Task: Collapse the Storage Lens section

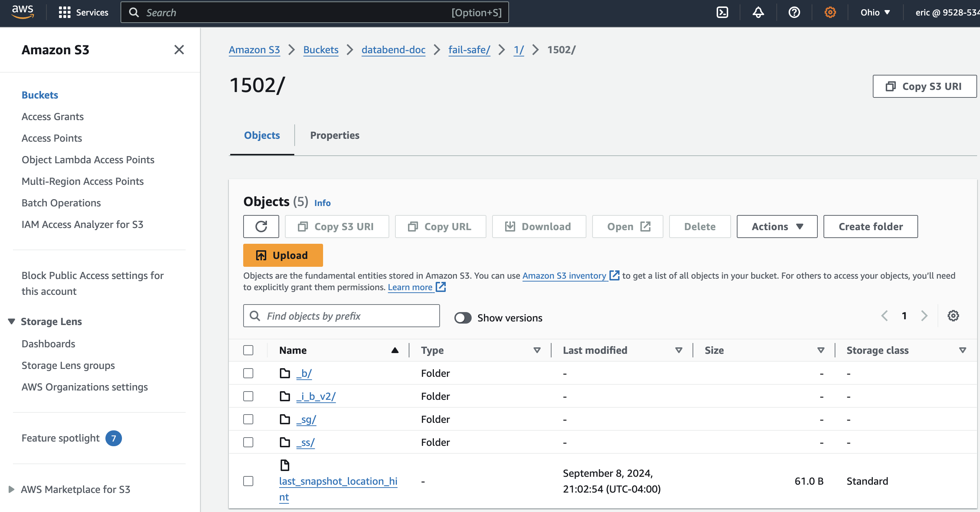Action: [x=12, y=321]
